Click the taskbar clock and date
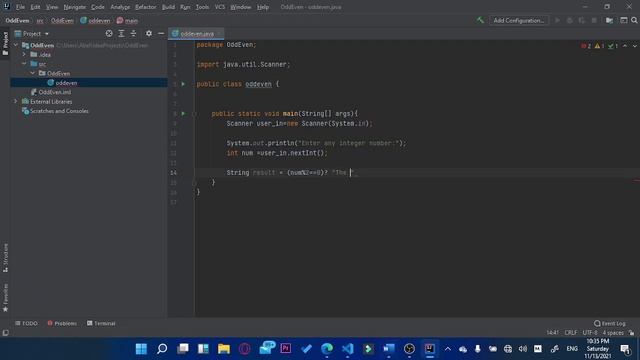The width and height of the screenshot is (640, 360). point(598,349)
